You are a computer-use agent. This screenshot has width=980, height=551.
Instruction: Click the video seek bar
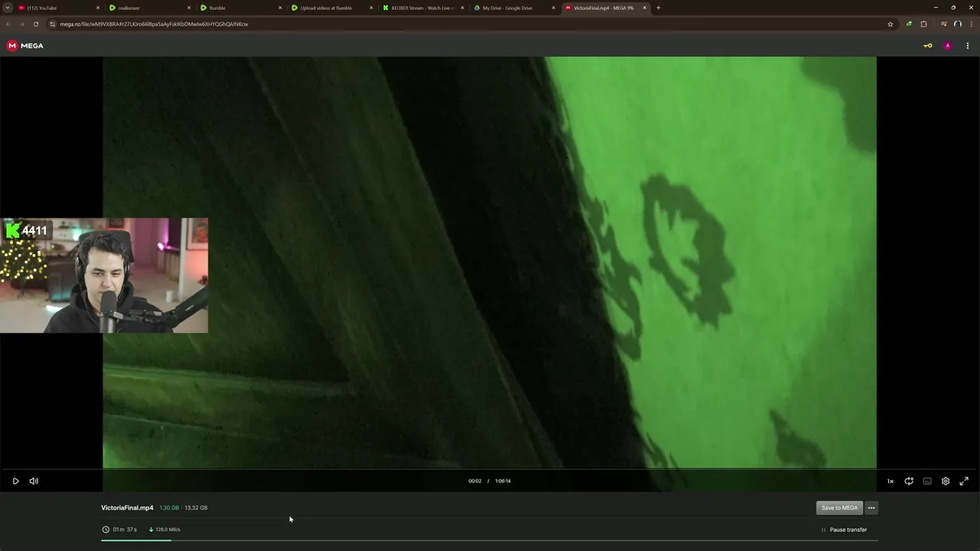490,469
